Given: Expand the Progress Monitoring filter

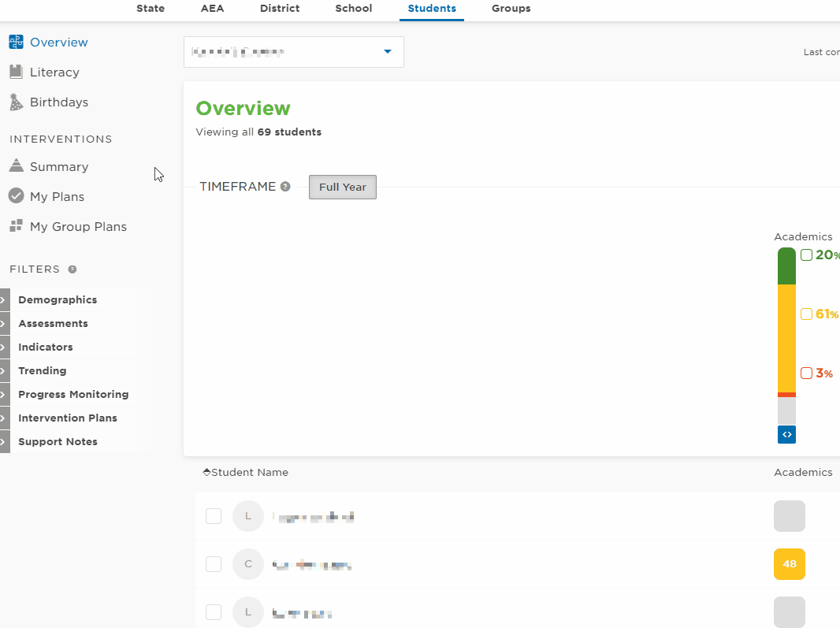Looking at the screenshot, I should pyautogui.click(x=72, y=395).
